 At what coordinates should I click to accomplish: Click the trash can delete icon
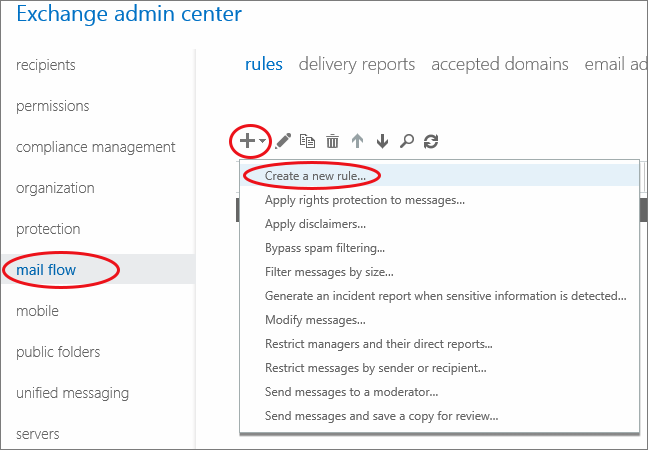(332, 142)
